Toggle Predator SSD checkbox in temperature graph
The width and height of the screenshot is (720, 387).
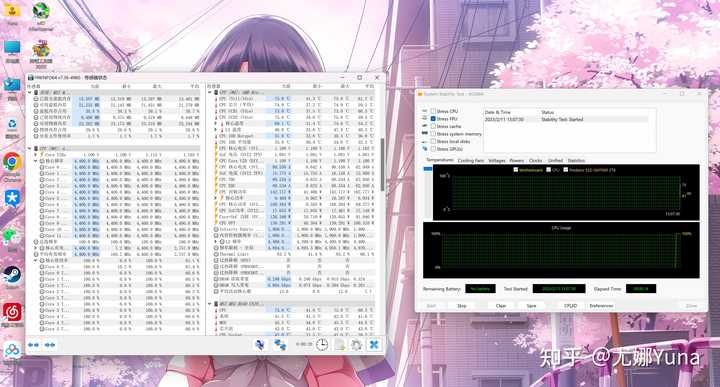point(566,170)
